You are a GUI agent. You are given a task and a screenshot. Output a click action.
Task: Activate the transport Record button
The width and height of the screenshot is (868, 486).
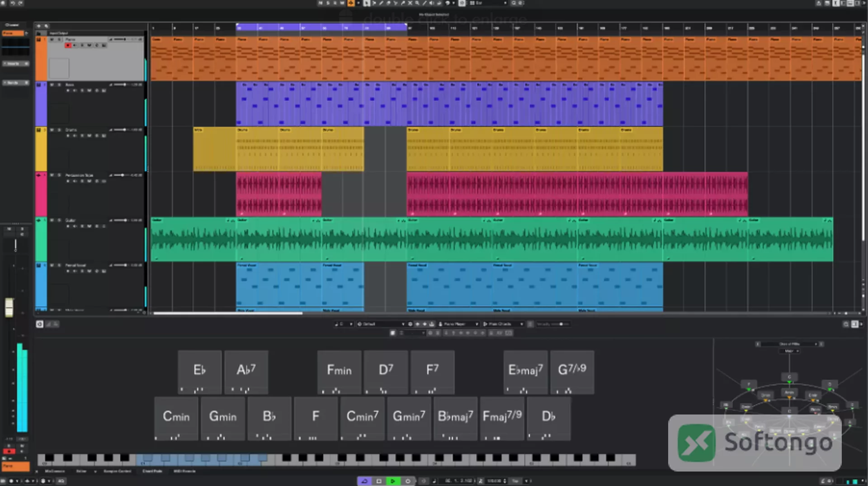click(x=407, y=481)
